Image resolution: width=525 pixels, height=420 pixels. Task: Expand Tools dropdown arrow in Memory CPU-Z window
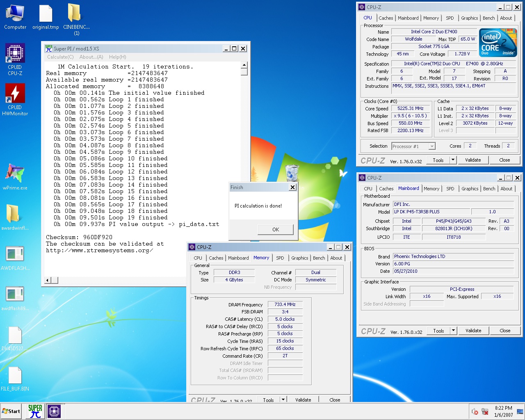(x=283, y=399)
